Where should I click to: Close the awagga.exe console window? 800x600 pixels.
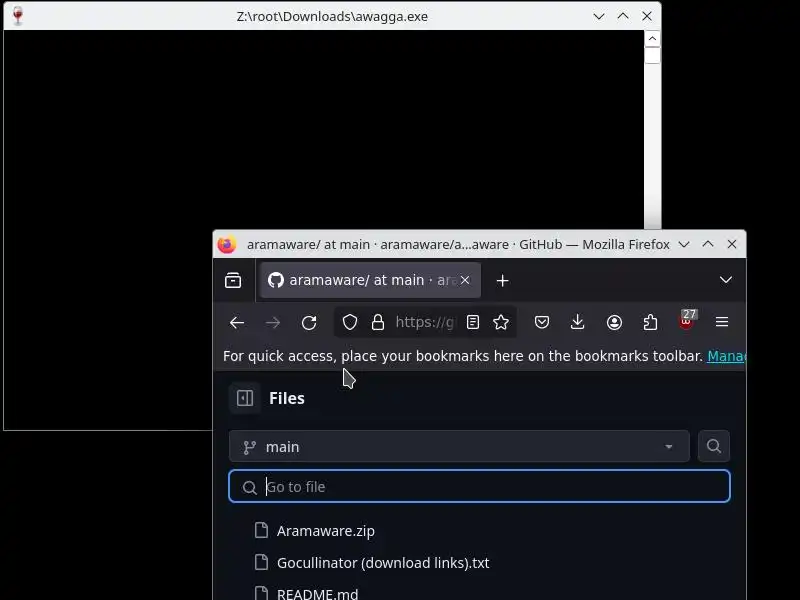pos(647,16)
